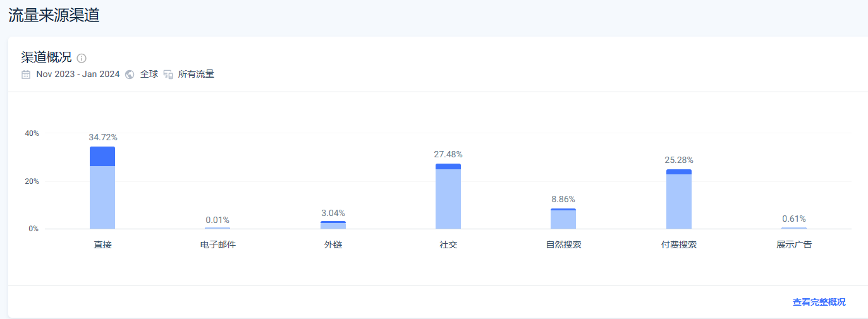868x319 pixels.
Task: Select the 电子邮件 axis label
Action: click(218, 244)
